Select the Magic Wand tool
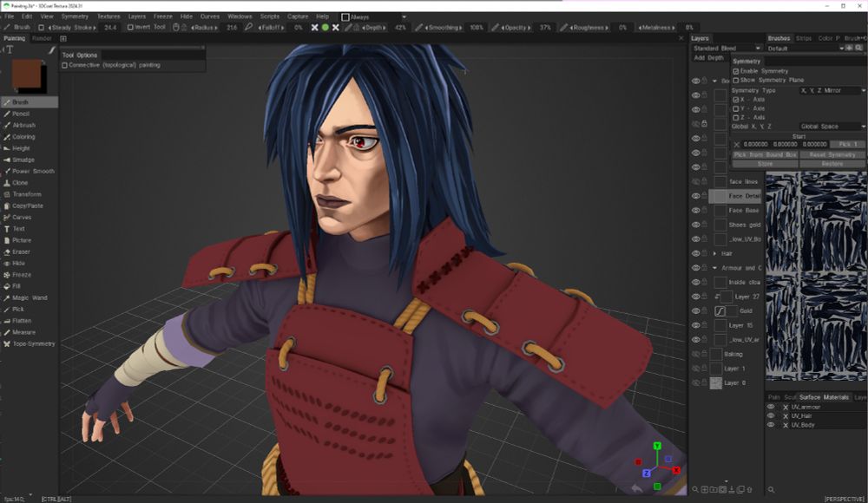The height and width of the screenshot is (503, 868). [x=29, y=297]
